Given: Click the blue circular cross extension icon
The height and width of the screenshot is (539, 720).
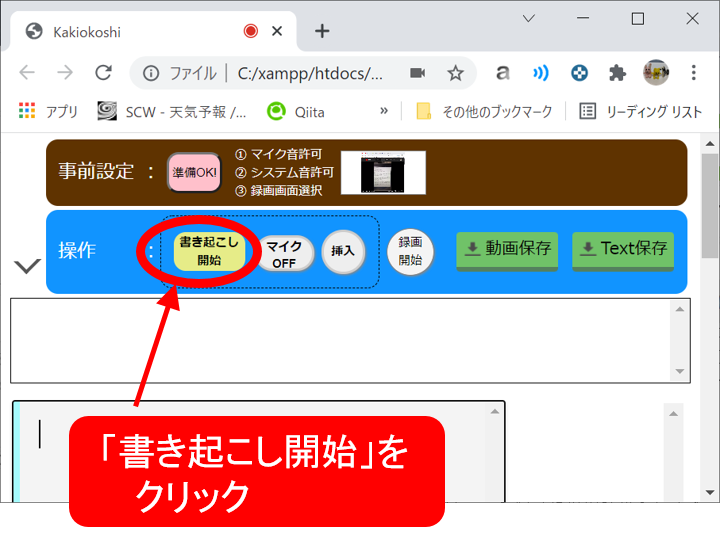Looking at the screenshot, I should pos(579,73).
